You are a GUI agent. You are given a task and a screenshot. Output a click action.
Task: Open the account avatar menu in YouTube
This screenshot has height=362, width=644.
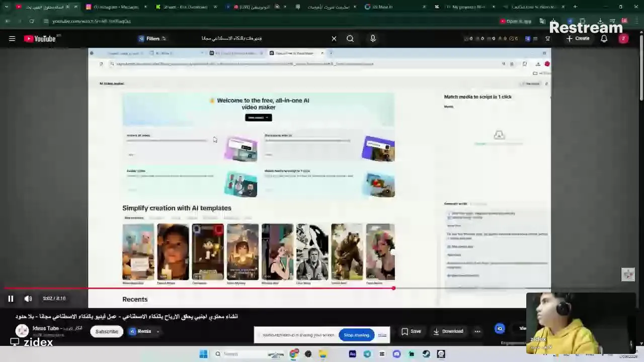tap(623, 39)
